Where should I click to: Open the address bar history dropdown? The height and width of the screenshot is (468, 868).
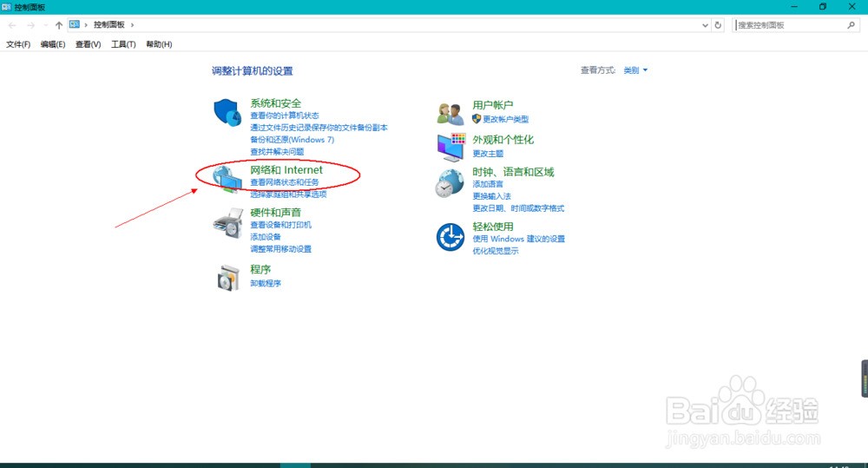705,25
